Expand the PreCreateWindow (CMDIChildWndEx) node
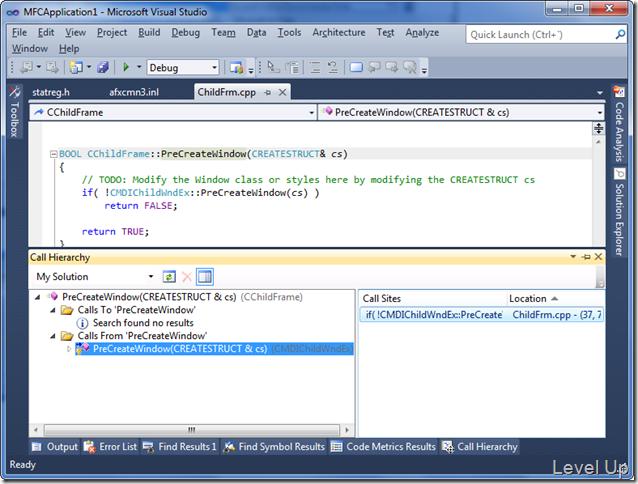Image resolution: width=638 pixels, height=484 pixels. click(69, 349)
